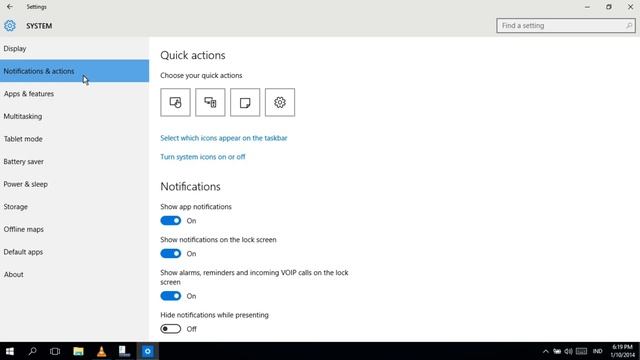This screenshot has width=640, height=360.
Task: Click the IND input language indicator
Action: (598, 351)
